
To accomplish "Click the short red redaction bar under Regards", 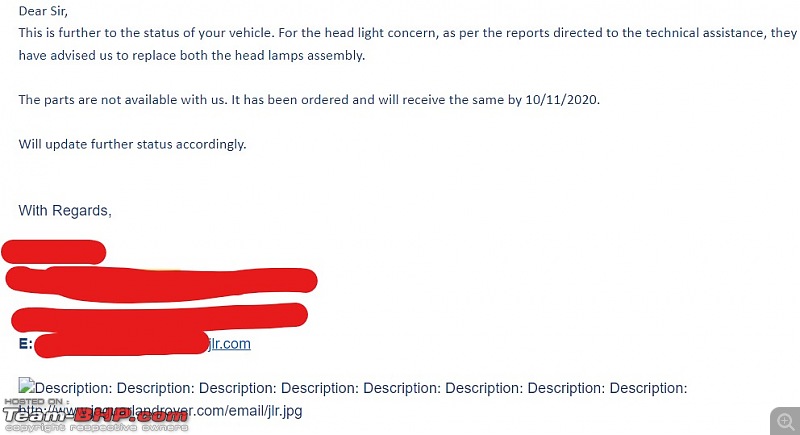I will [54, 252].
